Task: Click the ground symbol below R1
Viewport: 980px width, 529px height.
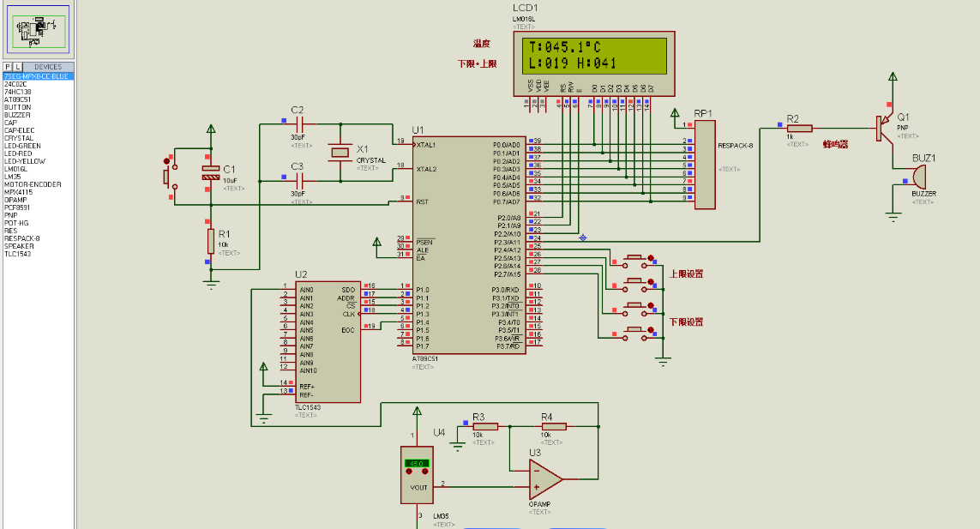Action: 211,286
